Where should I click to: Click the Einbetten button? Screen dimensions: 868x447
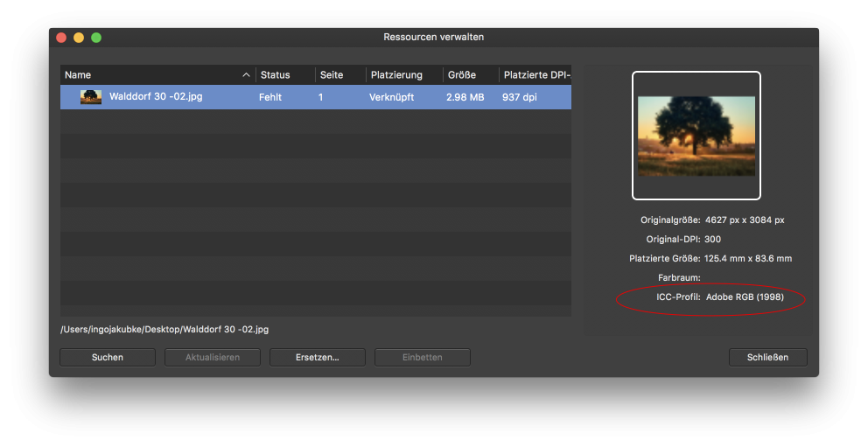[423, 358]
